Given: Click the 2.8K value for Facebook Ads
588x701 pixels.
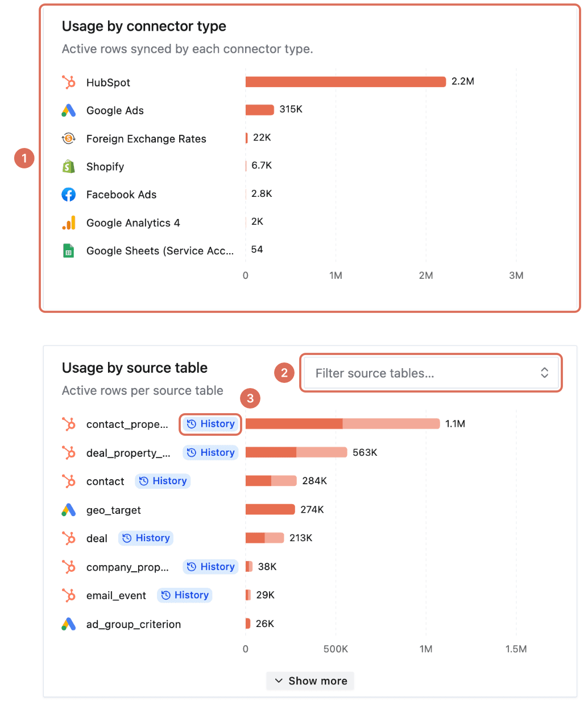Looking at the screenshot, I should tap(262, 193).
